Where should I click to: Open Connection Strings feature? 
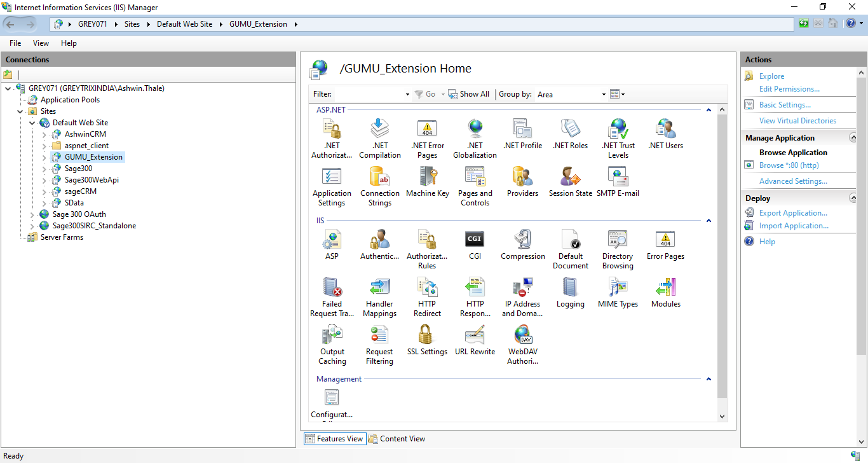tap(379, 186)
